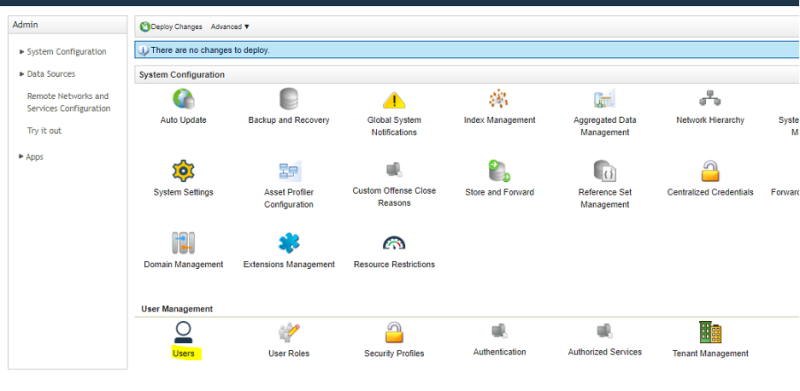Open the Domain Management icon
Screen dimensions: 800x391
coord(183,243)
